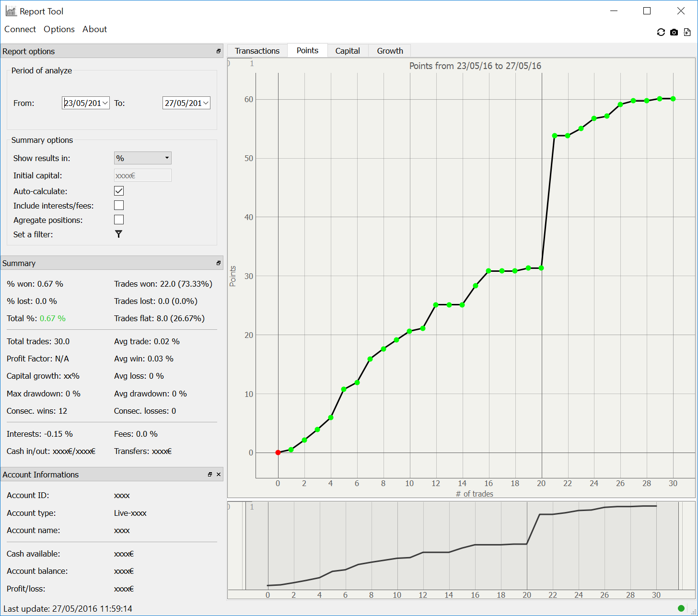Click the refresh icon in top-right toolbar
This screenshot has width=698, height=616.
point(661,32)
